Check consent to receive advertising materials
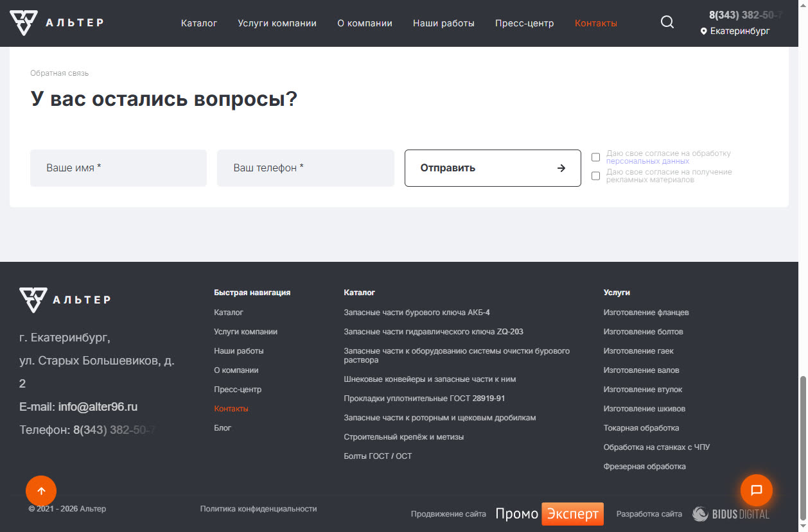 click(x=595, y=176)
